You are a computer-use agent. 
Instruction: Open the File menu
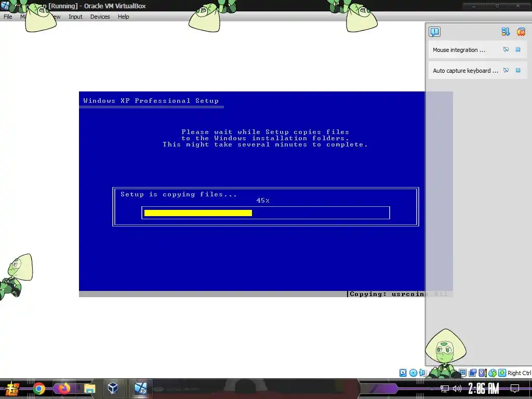(x=8, y=17)
